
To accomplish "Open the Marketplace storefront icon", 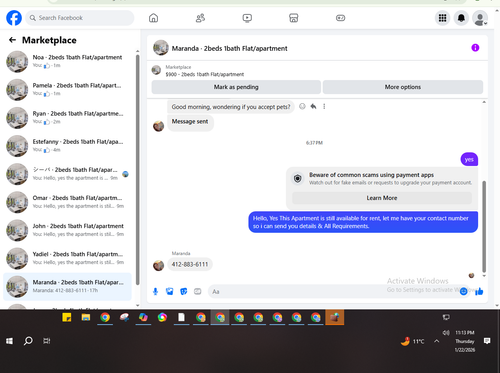I will (294, 18).
